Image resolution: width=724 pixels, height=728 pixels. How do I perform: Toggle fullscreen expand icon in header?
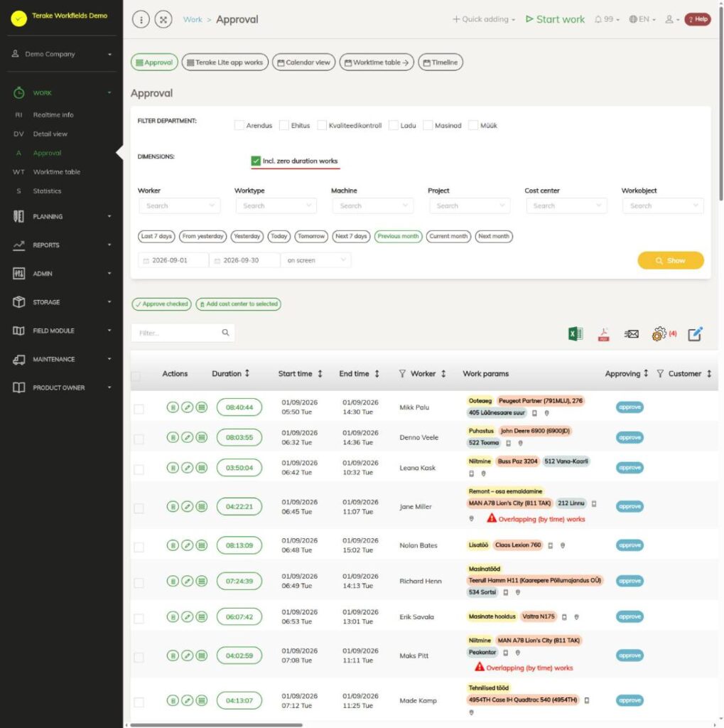click(x=163, y=19)
